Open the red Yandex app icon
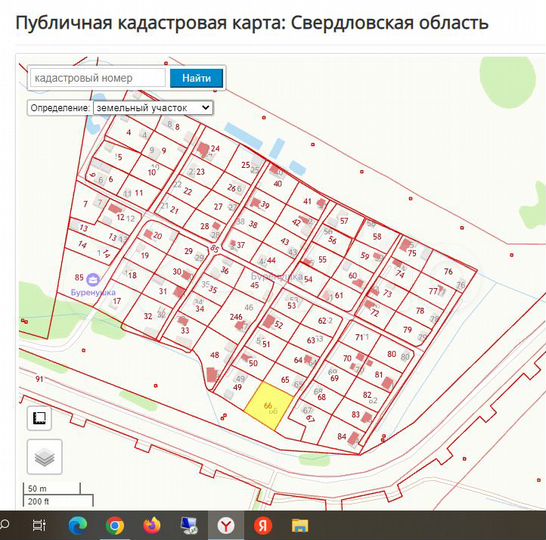Viewport: 546px width, 540px height. [263, 525]
